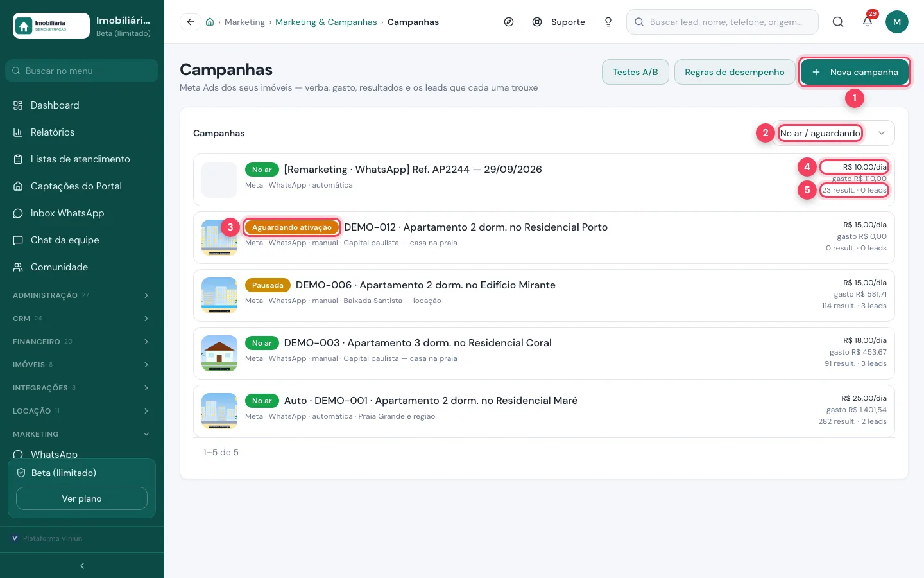Expand the Imóveis section
This screenshot has height=578, width=924.
point(82,365)
